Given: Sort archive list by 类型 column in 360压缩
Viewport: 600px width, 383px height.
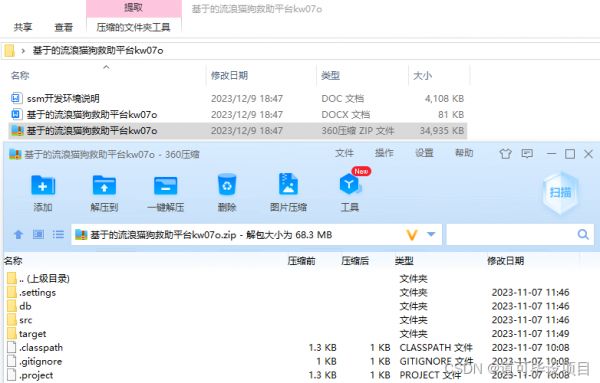Looking at the screenshot, I should click(x=404, y=261).
